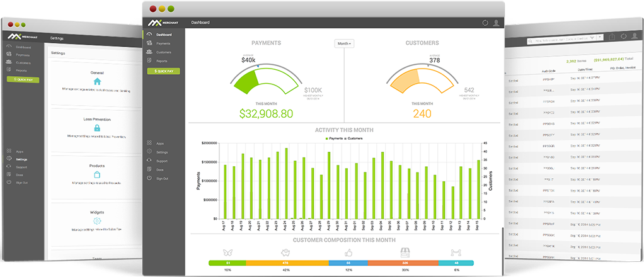The height and width of the screenshot is (277, 644).
Task: Click the Loss Prevention lock icon in Settings window
Action: 97,128
